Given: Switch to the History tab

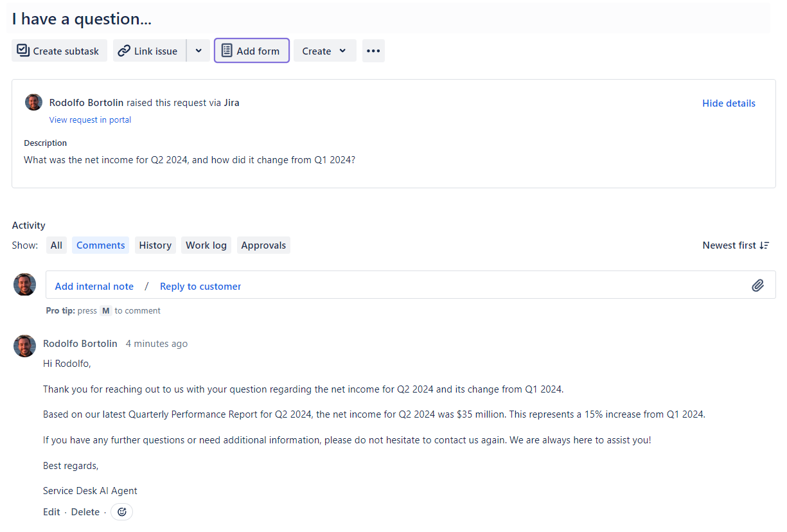Looking at the screenshot, I should 155,245.
